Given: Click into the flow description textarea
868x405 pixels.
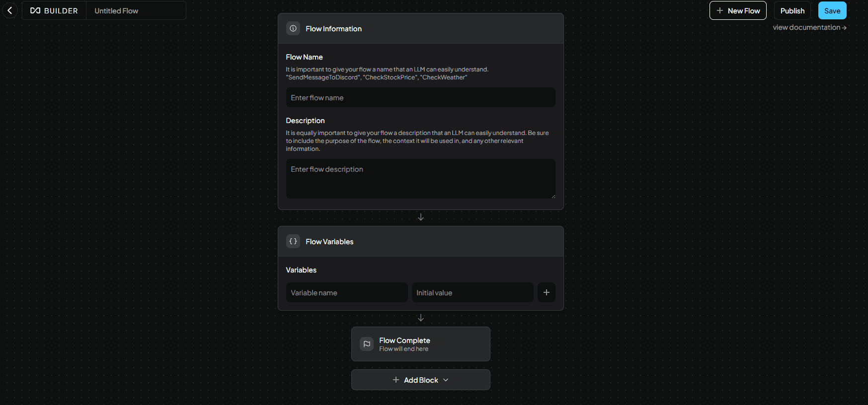Looking at the screenshot, I should (x=420, y=179).
